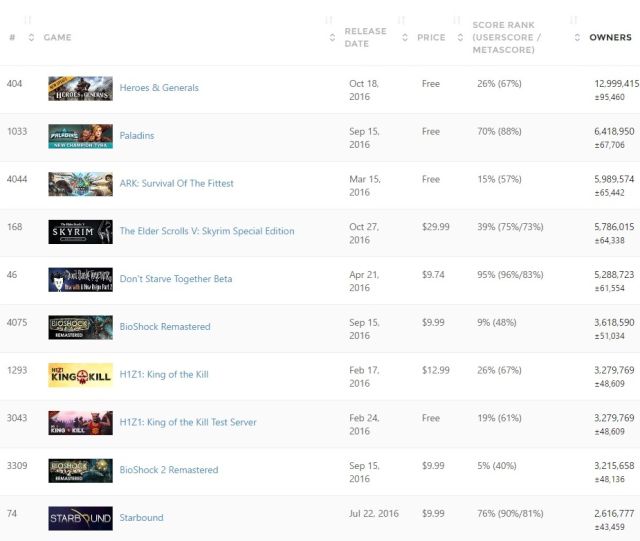Sort table by rank number column
Viewport: 640px width, 541px height.
(12, 38)
